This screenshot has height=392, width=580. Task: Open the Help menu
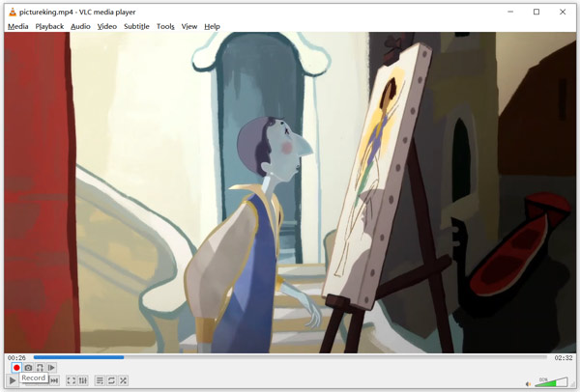pos(212,26)
